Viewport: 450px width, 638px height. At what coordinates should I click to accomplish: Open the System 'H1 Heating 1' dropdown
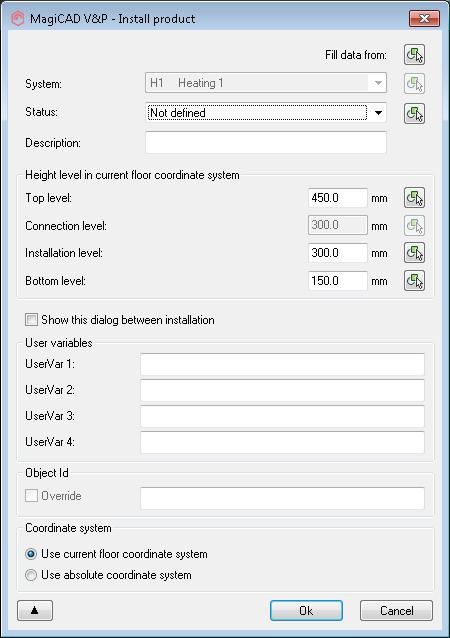(x=266, y=83)
